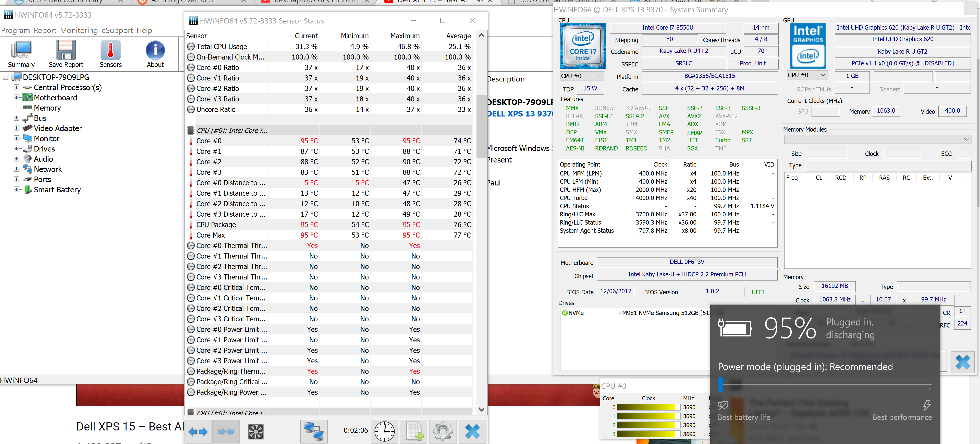
Task: Click the Save Report floppy icon
Action: (x=66, y=54)
